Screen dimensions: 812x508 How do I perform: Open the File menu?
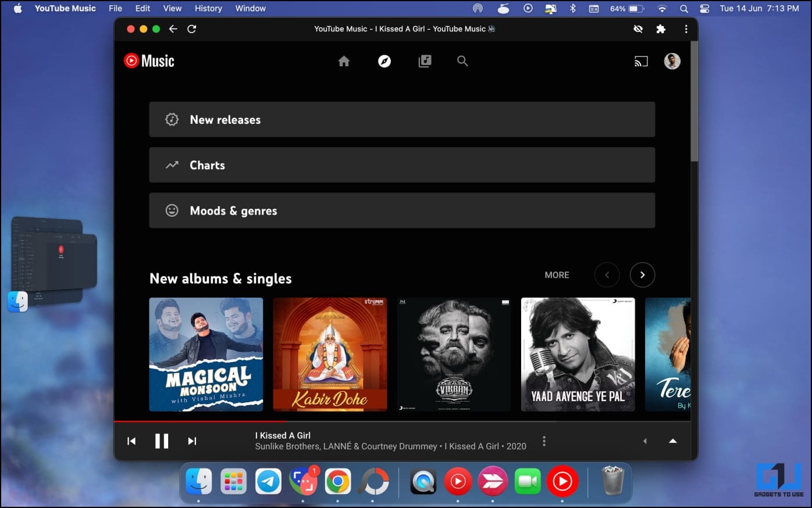click(115, 8)
